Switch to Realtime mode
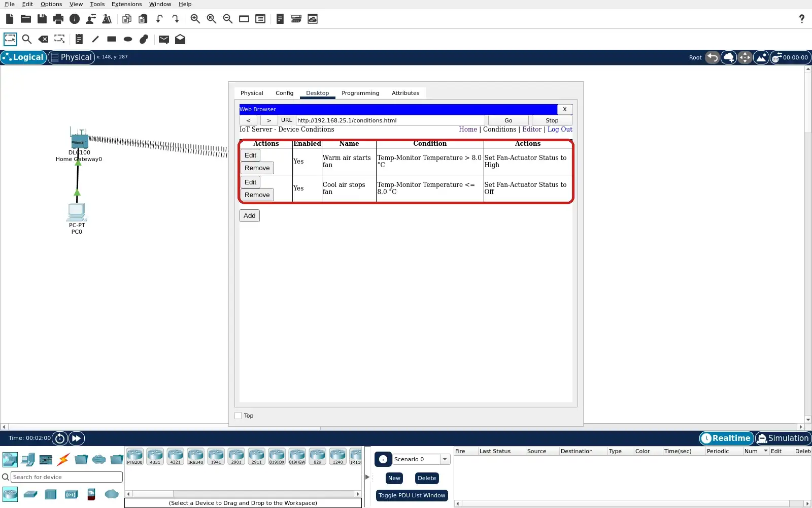 pos(726,438)
